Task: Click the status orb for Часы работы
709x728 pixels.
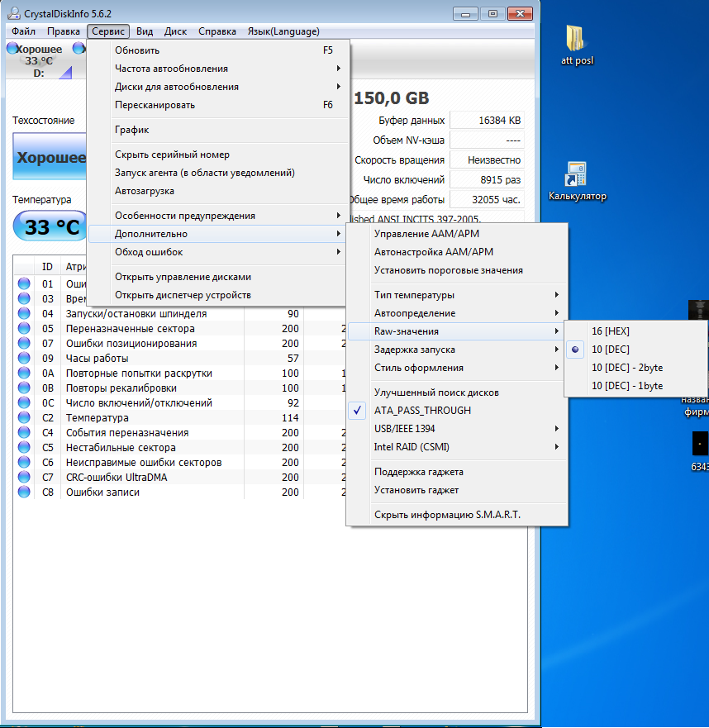Action: pos(24,359)
